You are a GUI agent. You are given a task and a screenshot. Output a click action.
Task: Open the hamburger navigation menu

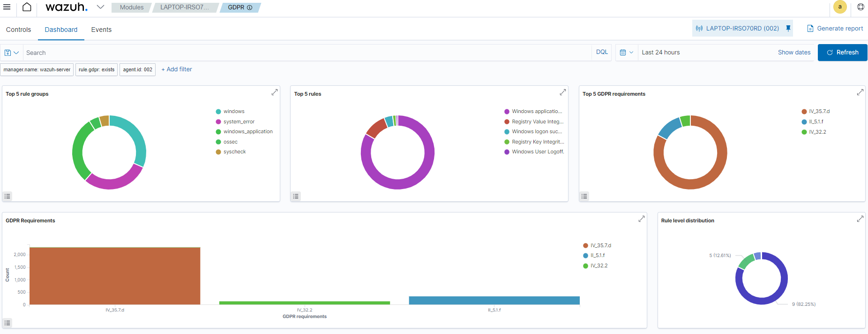(7, 7)
